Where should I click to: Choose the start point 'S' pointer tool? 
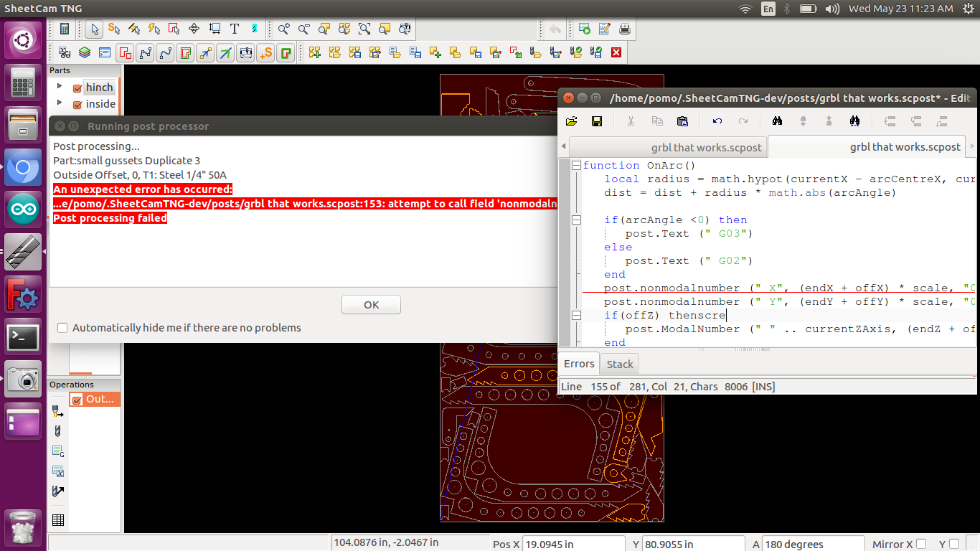tap(113, 29)
